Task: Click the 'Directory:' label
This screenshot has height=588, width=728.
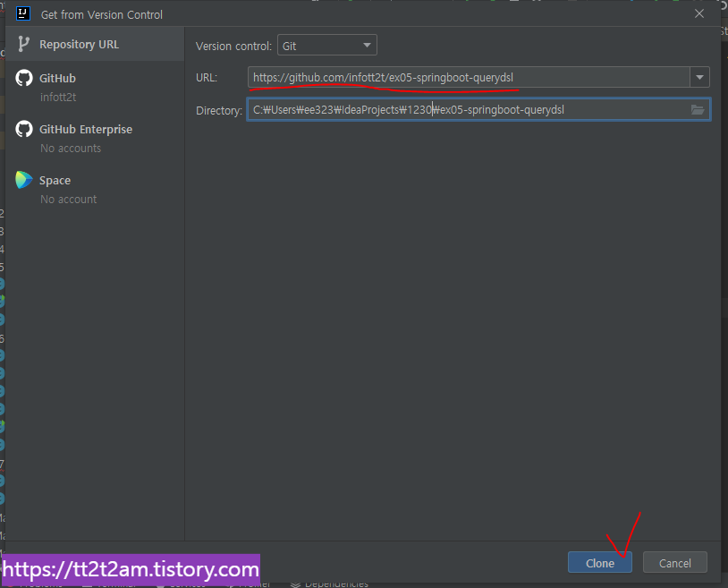Action: (219, 111)
